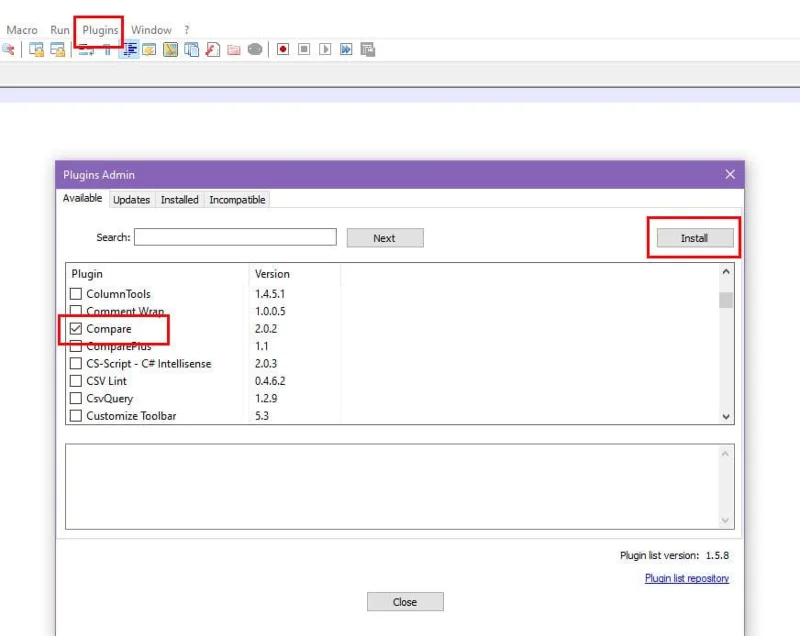
Task: Click version 5.3 of Customize Toolbar
Action: tap(262, 416)
